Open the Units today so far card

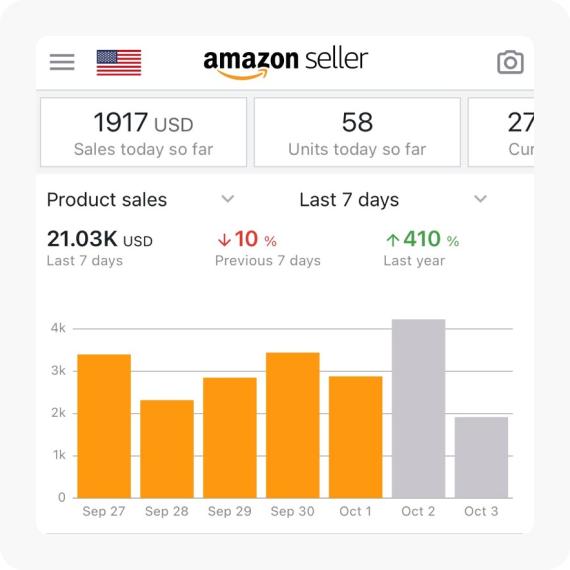pos(357,132)
